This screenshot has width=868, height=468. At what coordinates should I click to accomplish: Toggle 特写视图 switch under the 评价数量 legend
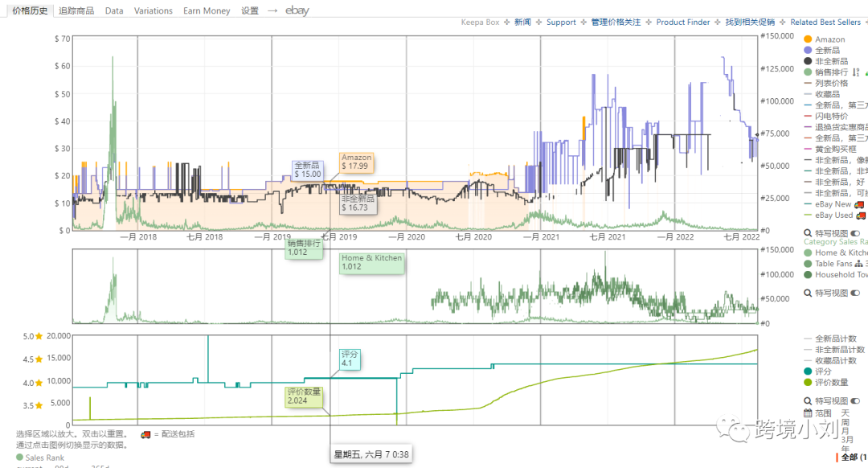pos(855,400)
